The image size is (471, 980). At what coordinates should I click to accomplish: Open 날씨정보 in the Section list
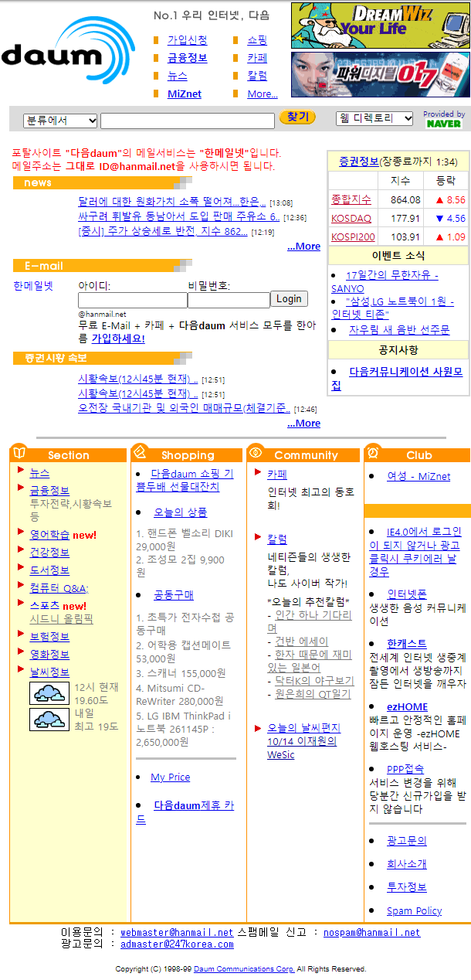click(49, 672)
